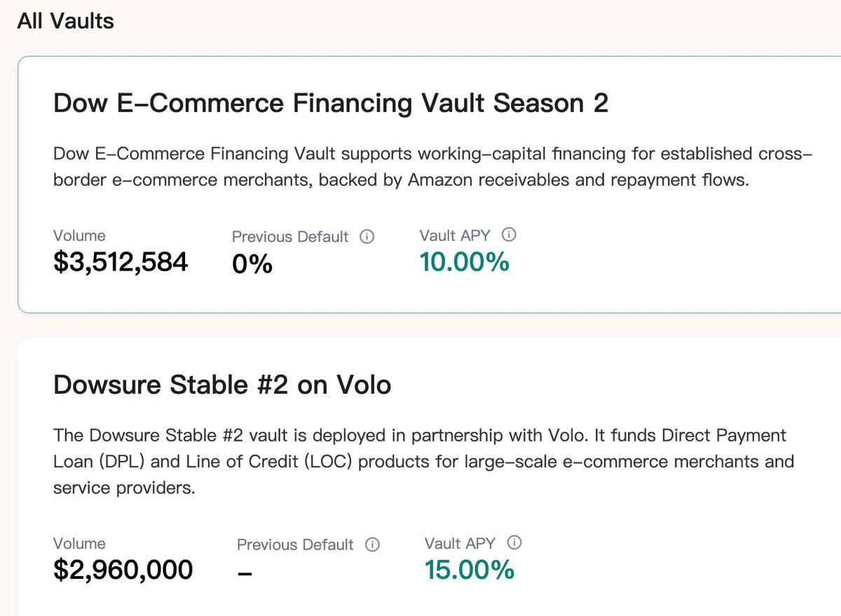Click Vault APY label in Dowsure Stable vault
This screenshot has width=841, height=616.
click(x=460, y=543)
